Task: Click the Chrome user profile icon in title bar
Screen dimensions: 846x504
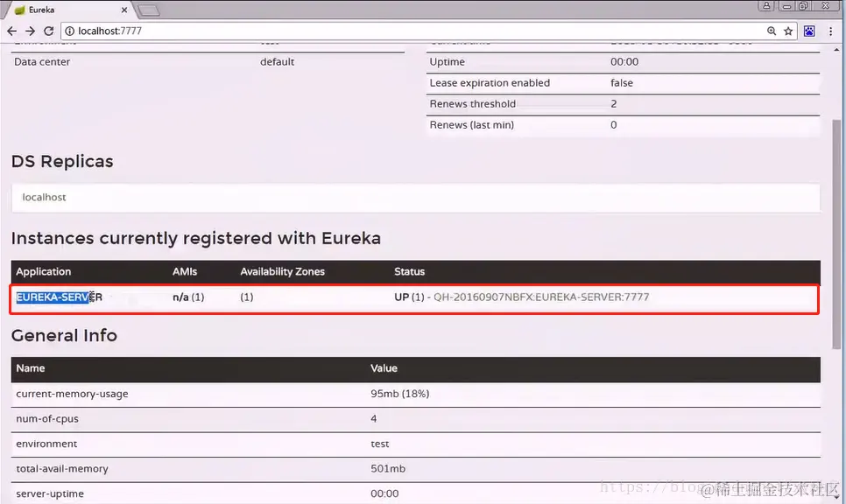Action: [x=766, y=6]
